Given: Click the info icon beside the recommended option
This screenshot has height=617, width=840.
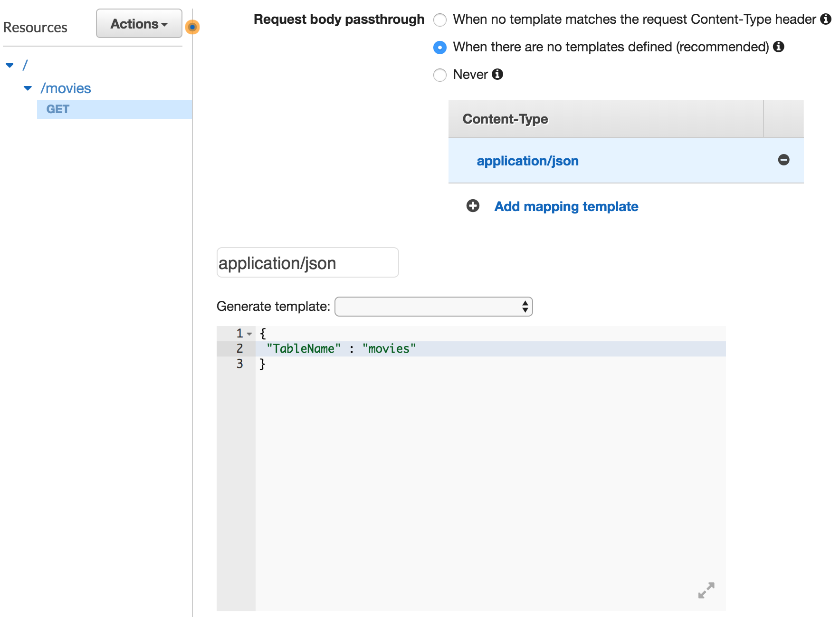Looking at the screenshot, I should pyautogui.click(x=779, y=47).
